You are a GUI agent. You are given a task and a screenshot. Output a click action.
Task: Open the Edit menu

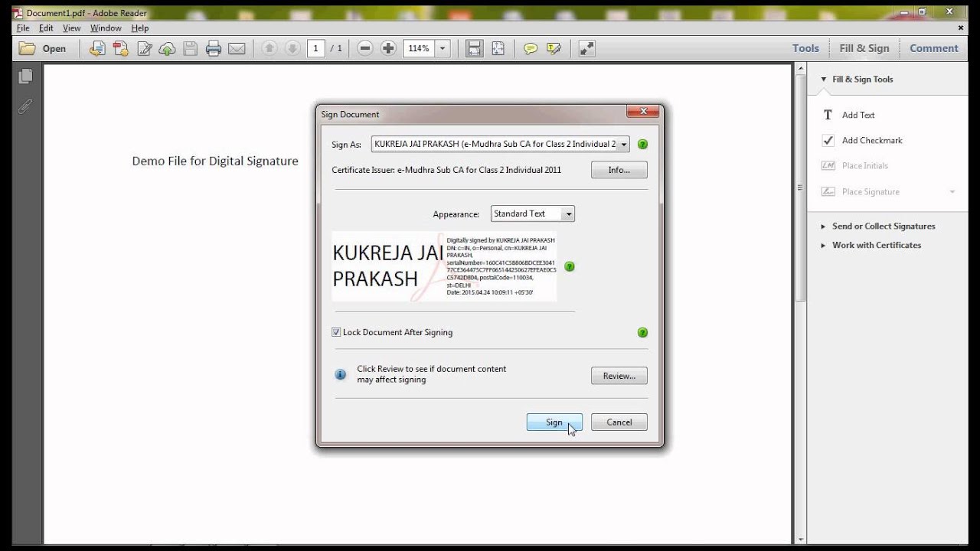tap(46, 28)
